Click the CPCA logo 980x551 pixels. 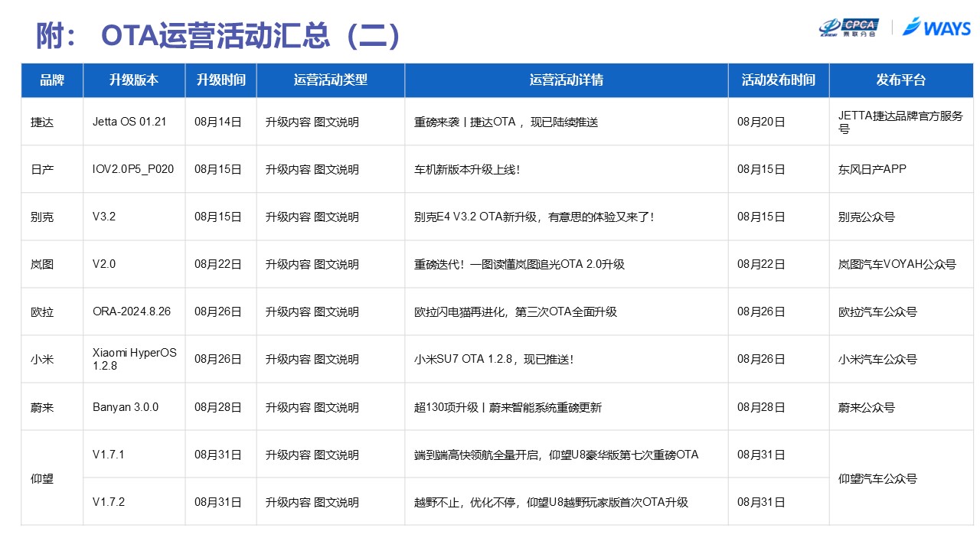point(848,28)
